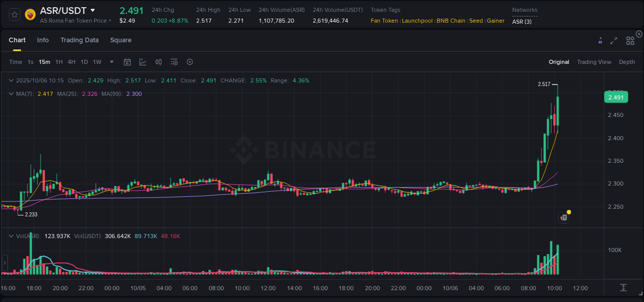644x302 pixels.
Task: Select the chart style icon
Action: pos(143,62)
